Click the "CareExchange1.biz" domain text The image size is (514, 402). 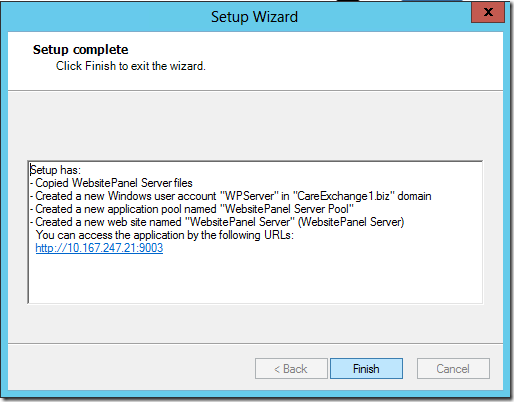pos(343,196)
